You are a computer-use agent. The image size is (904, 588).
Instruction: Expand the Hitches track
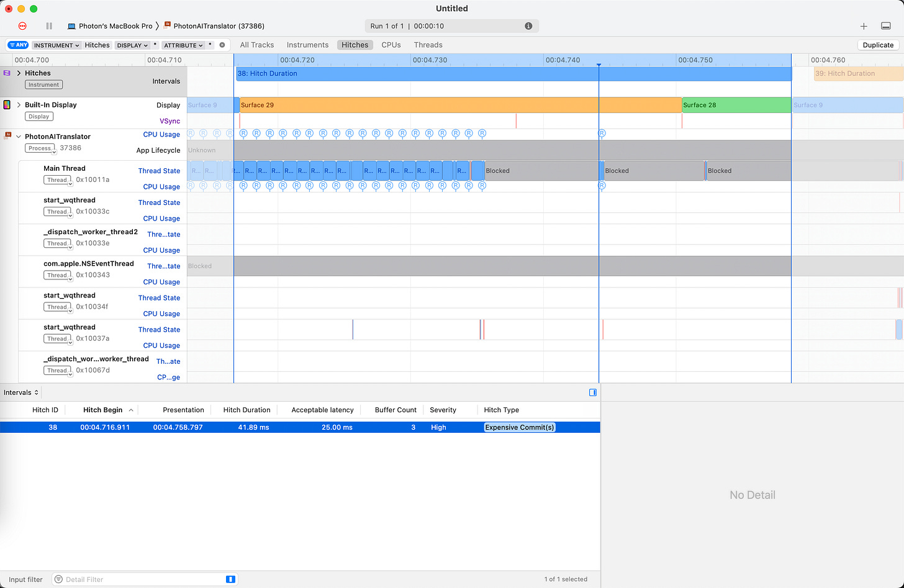[x=19, y=73]
